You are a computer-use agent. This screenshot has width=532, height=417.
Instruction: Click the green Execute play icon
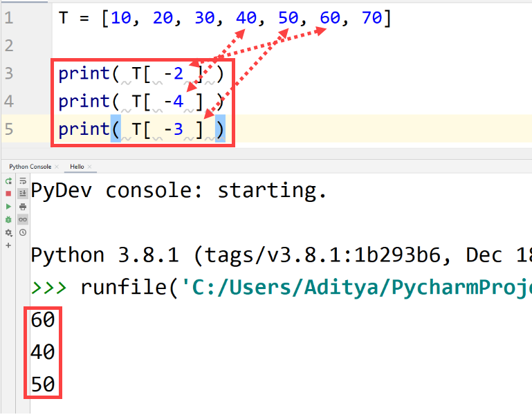[x=8, y=207]
